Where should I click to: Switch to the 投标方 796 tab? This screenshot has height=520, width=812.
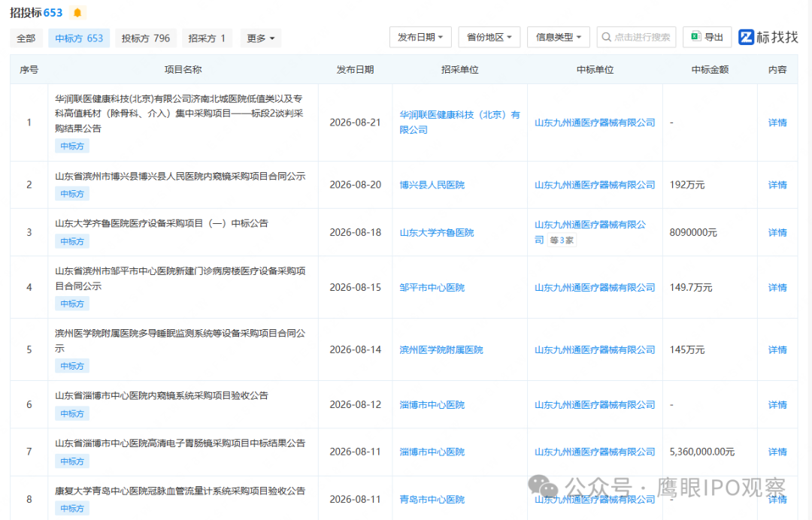146,38
